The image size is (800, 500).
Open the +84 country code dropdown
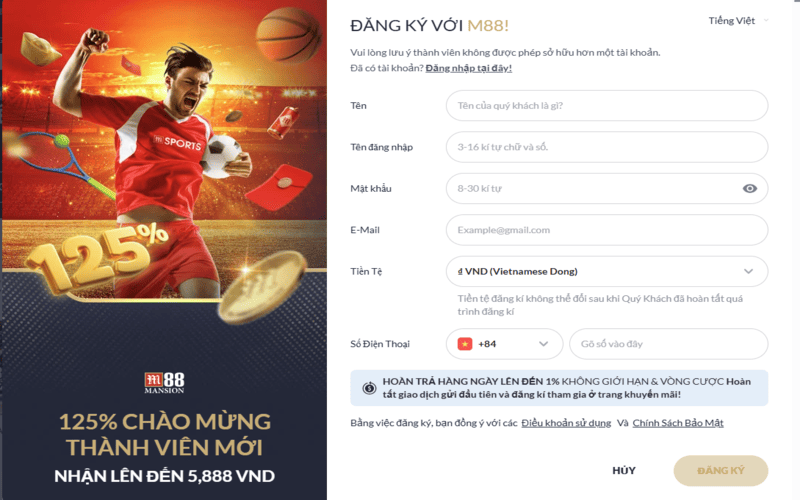pyautogui.click(x=504, y=344)
